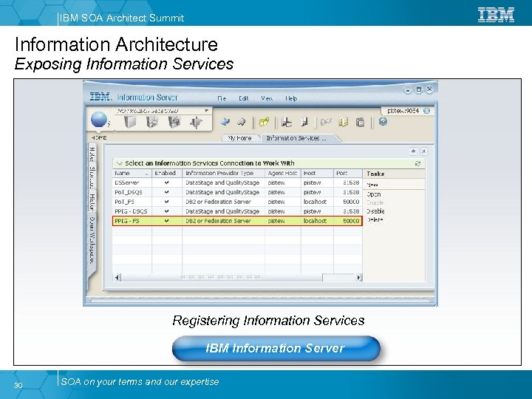Click the second project menu icon in navigation bar
The height and width of the screenshot is (399, 532).
152,122
